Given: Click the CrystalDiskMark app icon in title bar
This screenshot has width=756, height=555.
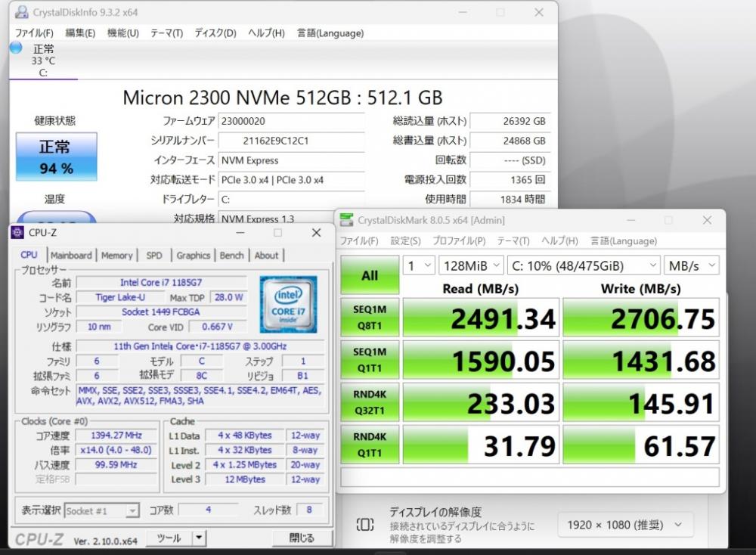Looking at the screenshot, I should point(346,220).
